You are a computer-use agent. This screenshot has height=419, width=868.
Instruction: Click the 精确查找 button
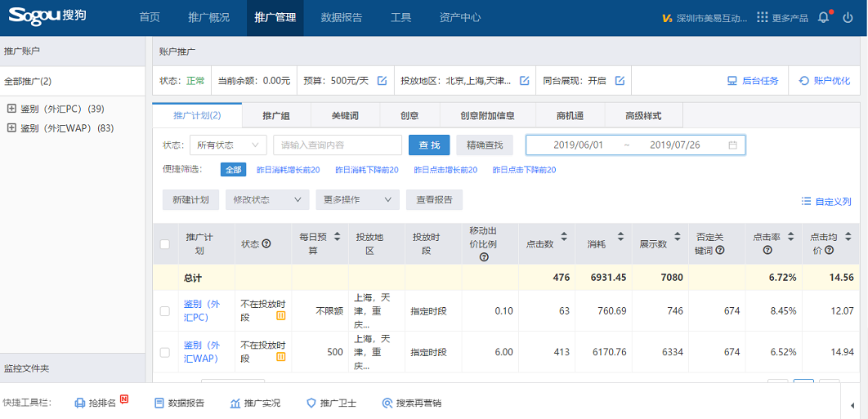tap(485, 145)
